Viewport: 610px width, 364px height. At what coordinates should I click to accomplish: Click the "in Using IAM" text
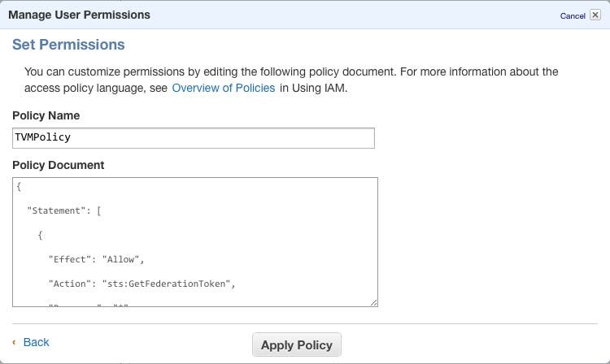(314, 88)
